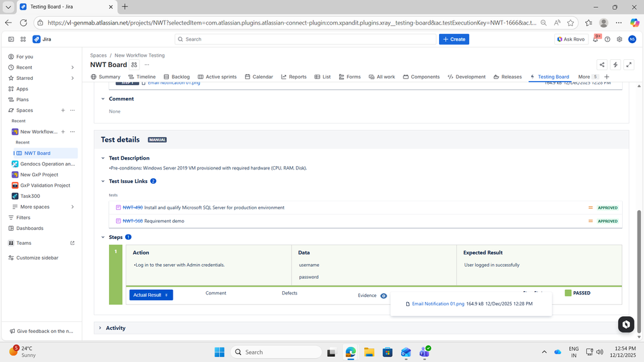The width and height of the screenshot is (644, 362).
Task: Open the more actions ellipsis beside NWT Board
Action: pyautogui.click(x=147, y=64)
